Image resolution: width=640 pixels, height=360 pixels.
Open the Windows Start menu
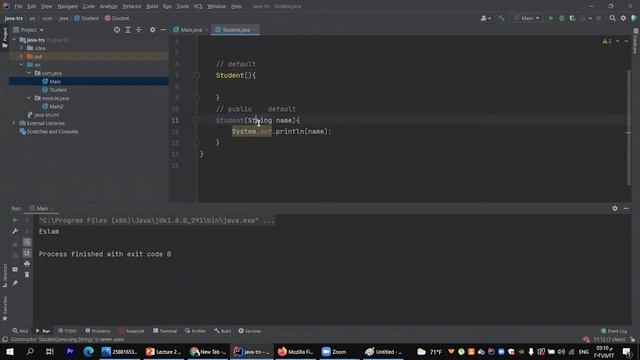pyautogui.click(x=10, y=351)
